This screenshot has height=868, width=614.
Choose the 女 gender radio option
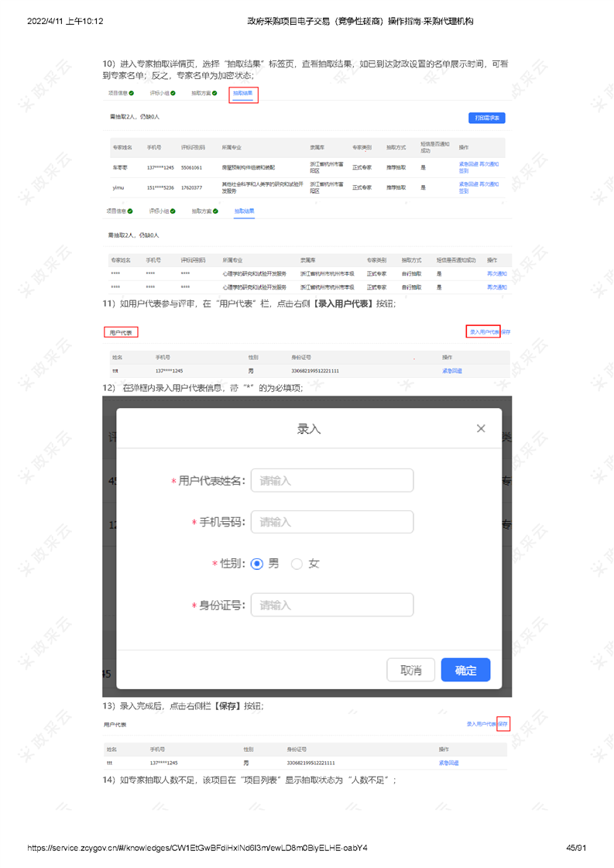[x=297, y=564]
